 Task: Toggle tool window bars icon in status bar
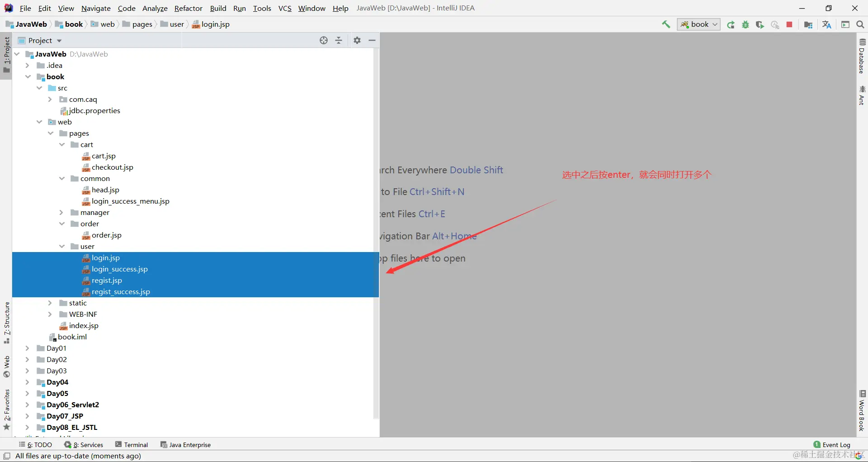(x=7, y=456)
